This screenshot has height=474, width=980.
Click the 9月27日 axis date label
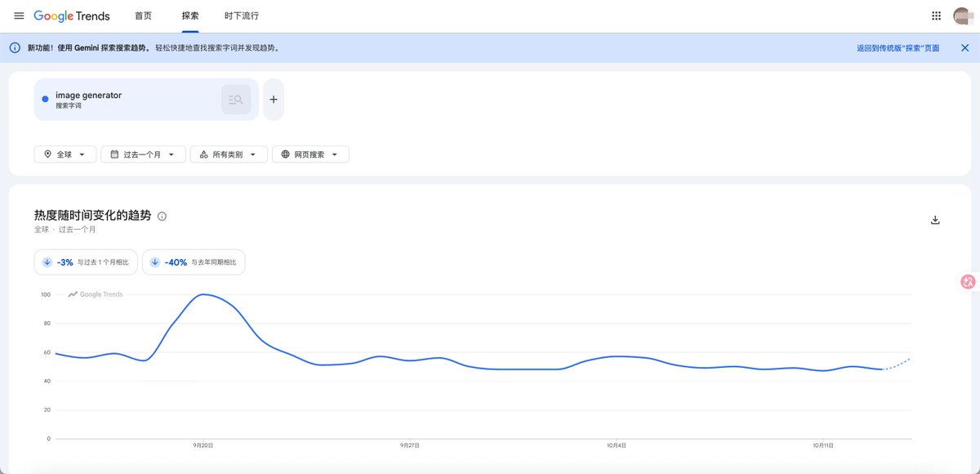(x=410, y=445)
